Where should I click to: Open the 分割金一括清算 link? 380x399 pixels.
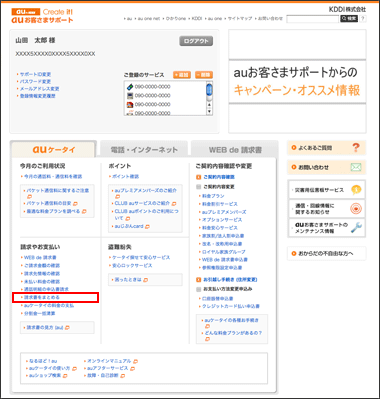tap(39, 314)
